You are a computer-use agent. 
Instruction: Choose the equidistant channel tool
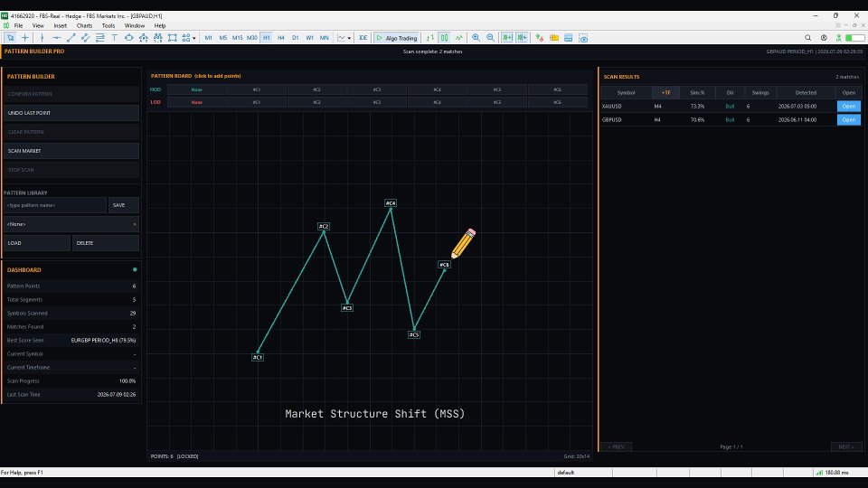pos(85,38)
